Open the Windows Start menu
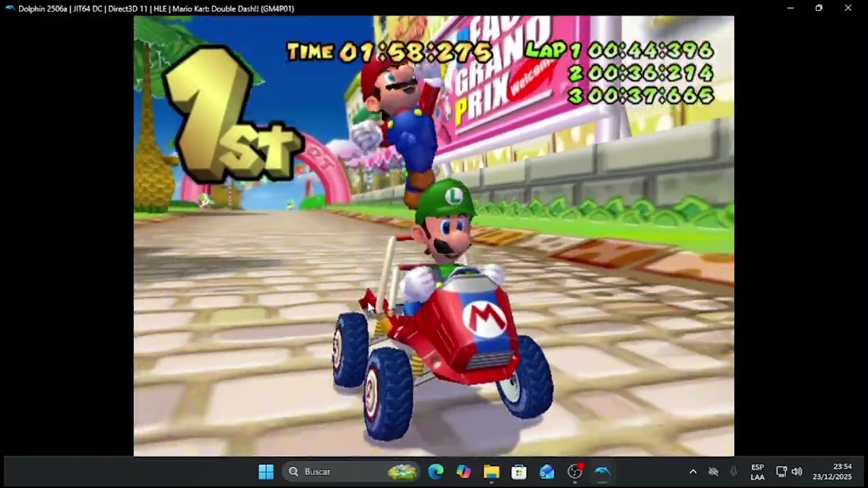 point(266,472)
